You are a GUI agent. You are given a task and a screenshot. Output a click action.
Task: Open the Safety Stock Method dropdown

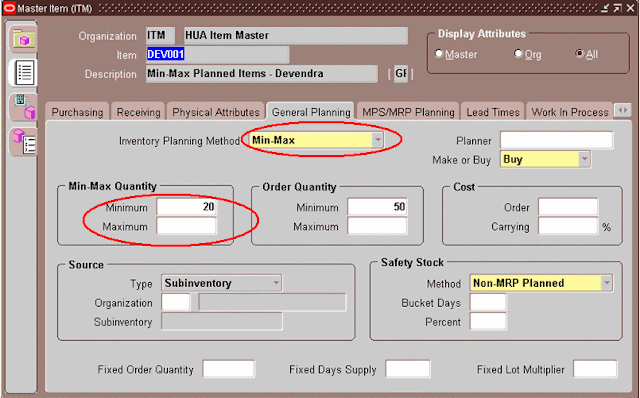click(x=607, y=283)
